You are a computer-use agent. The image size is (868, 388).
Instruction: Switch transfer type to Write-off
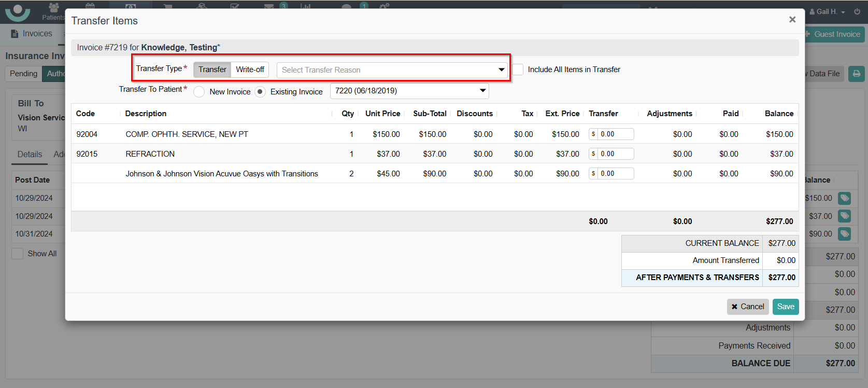pyautogui.click(x=250, y=70)
